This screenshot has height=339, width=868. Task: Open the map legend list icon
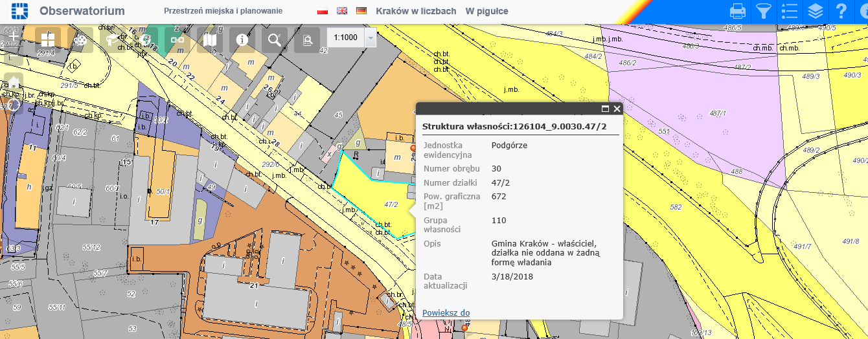pyautogui.click(x=790, y=11)
